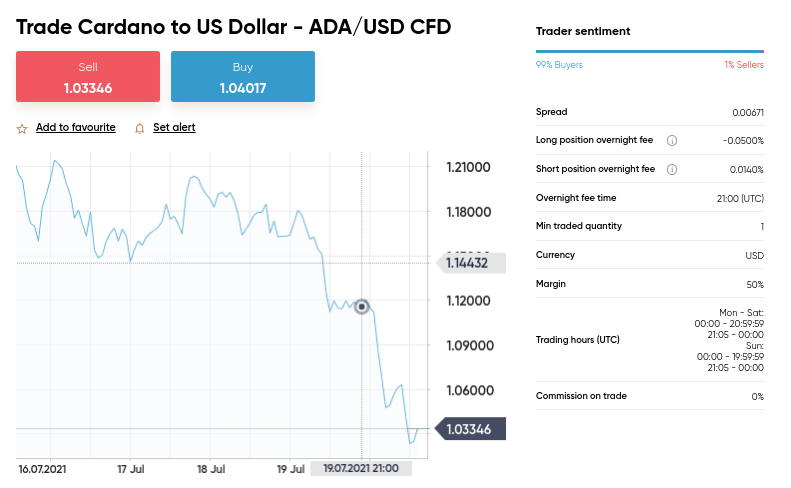Open the Set alert link
This screenshot has height=488, width=791.
point(174,127)
